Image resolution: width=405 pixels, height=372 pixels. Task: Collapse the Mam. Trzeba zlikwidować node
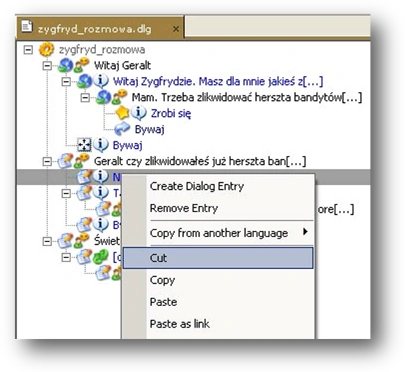(86, 98)
